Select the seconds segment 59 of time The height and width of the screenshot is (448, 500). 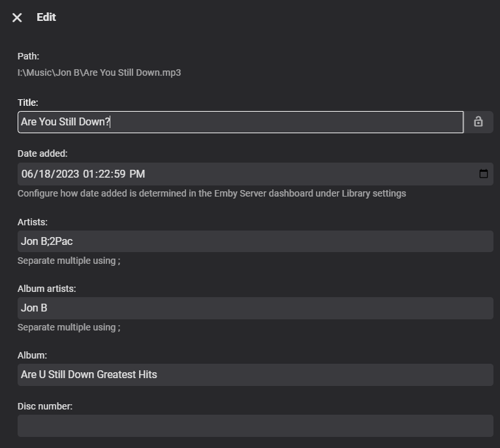(119, 174)
